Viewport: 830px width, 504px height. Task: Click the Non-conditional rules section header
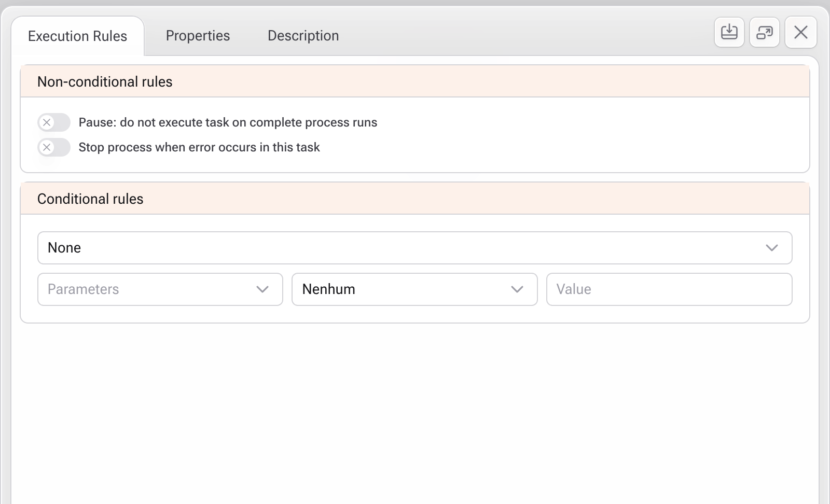click(415, 81)
